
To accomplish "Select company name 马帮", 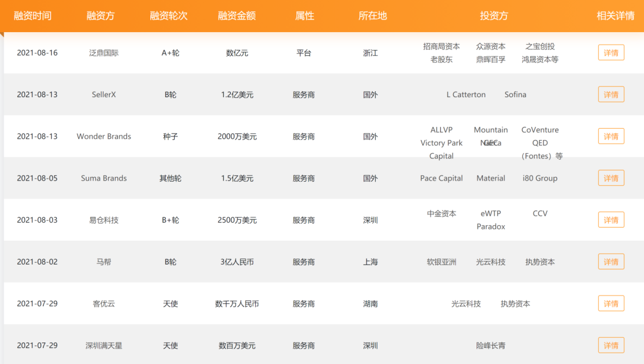I will click(x=104, y=262).
